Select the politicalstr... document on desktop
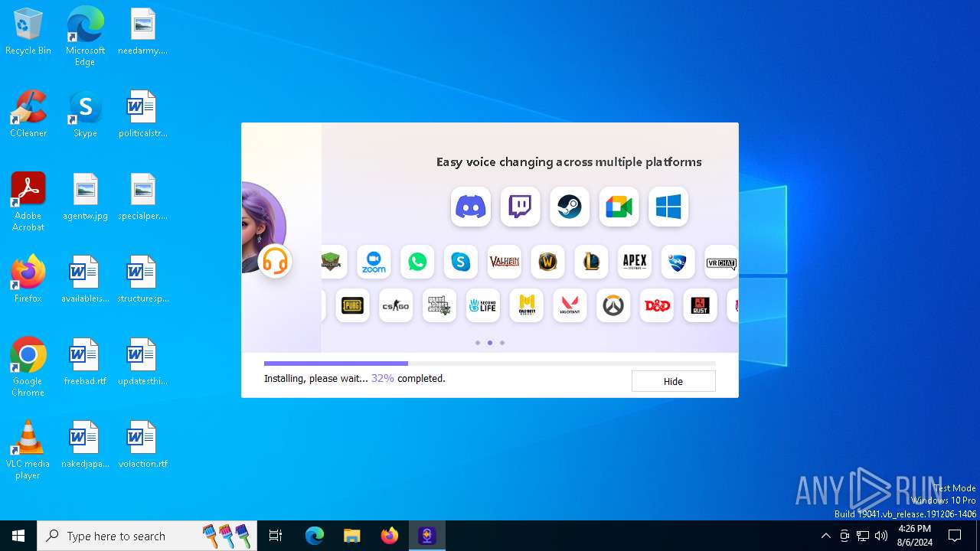This screenshot has width=980, height=551. pos(142,114)
